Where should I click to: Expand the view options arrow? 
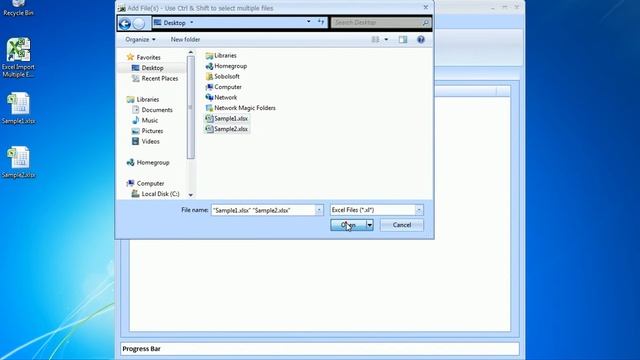coord(386,40)
